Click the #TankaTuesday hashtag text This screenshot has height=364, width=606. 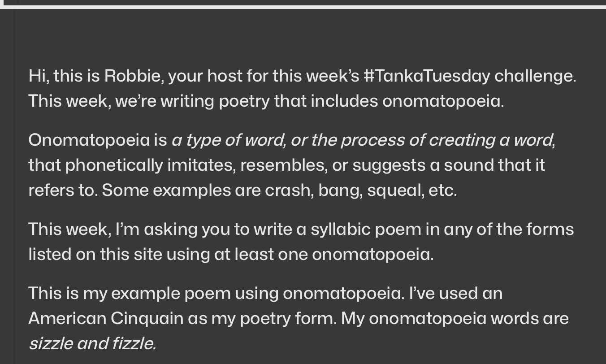(x=426, y=76)
